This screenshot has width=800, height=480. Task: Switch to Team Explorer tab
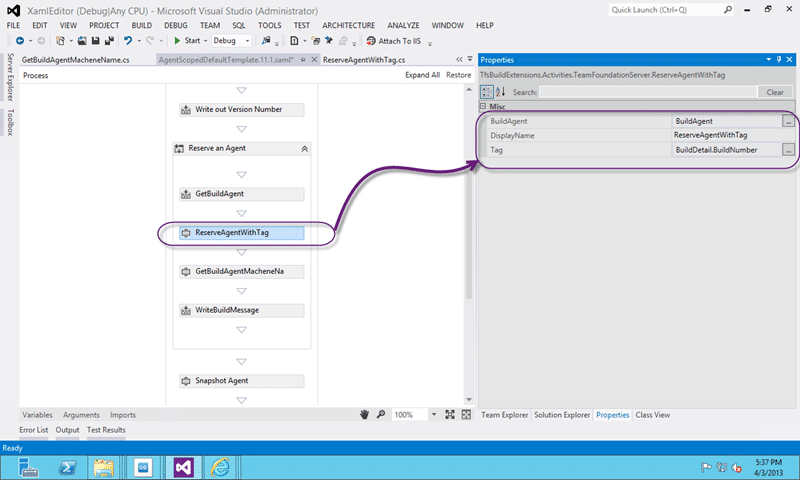pos(505,415)
